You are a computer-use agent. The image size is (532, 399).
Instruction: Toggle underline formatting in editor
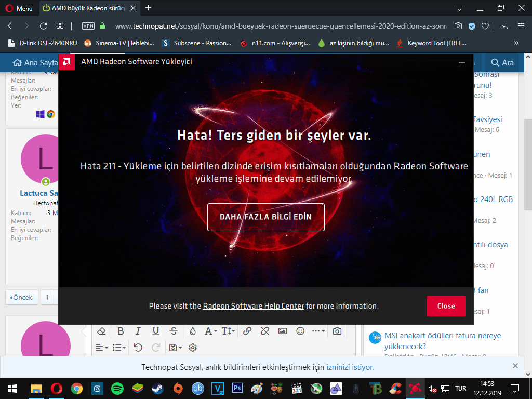click(x=156, y=331)
